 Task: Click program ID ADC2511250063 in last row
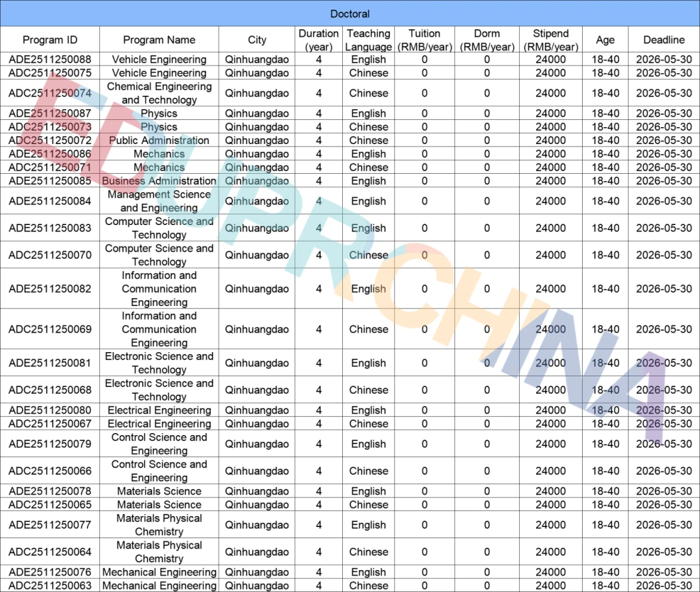tap(50, 586)
